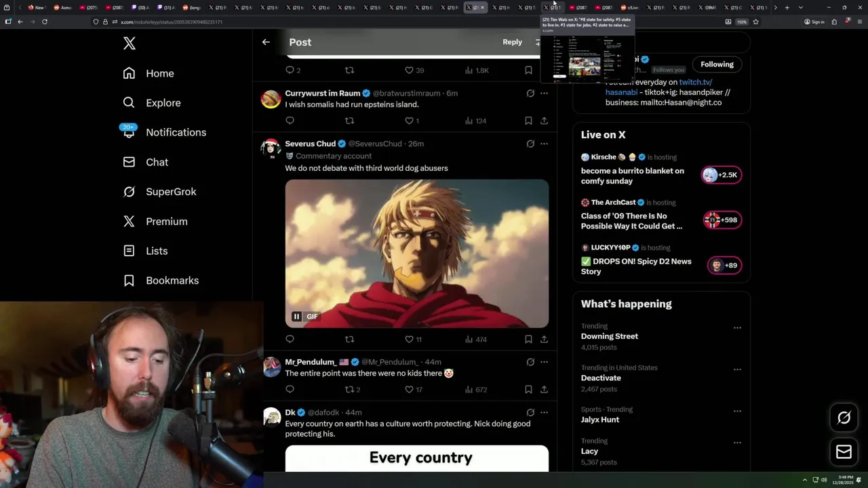The image size is (868, 488).
Task: Repost Severus Chud's post
Action: tap(349, 339)
